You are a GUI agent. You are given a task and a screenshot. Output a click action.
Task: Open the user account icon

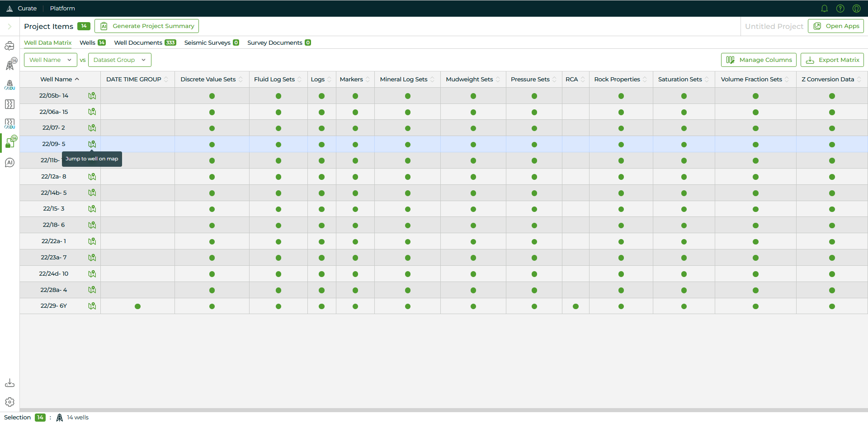pyautogui.click(x=856, y=9)
